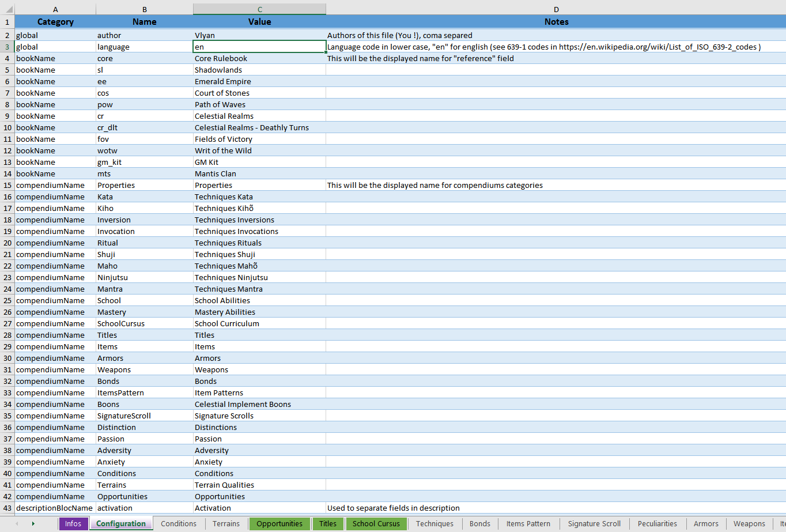The height and width of the screenshot is (532, 786).
Task: Select the Bonds sheet tab
Action: click(480, 524)
